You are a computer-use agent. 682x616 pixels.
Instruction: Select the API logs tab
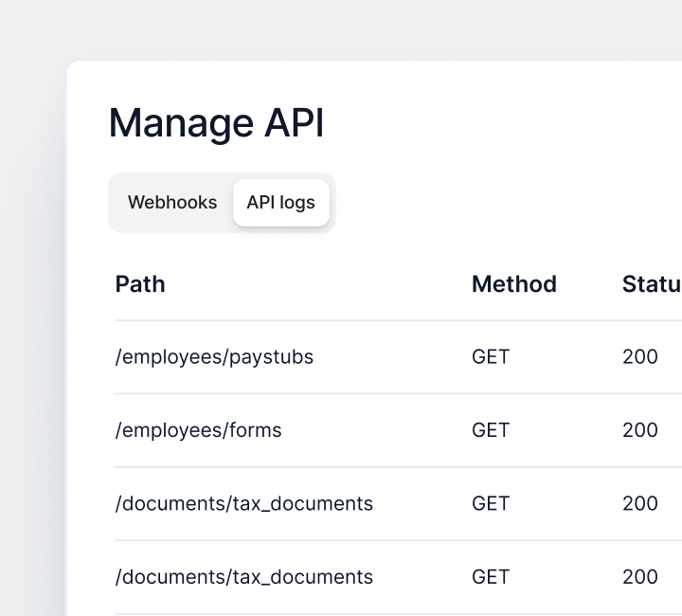(280, 203)
